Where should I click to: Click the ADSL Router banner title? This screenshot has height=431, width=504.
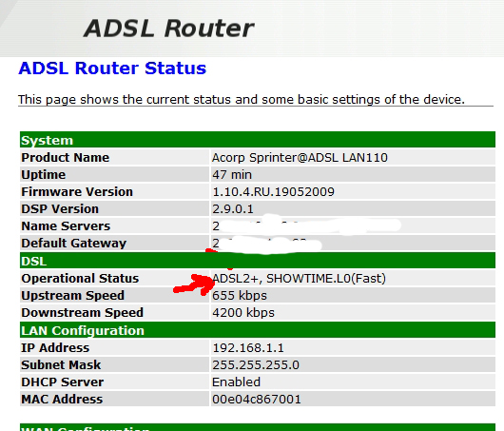(168, 29)
